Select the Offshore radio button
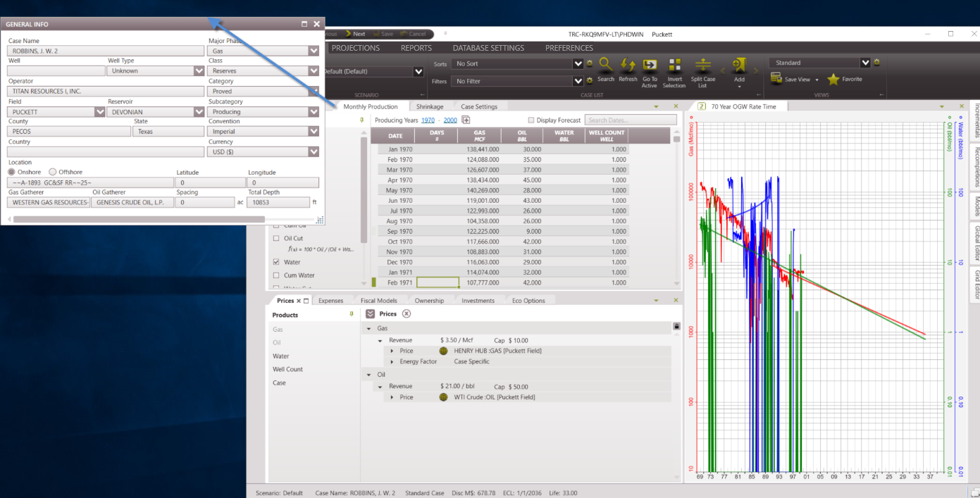 (x=53, y=172)
